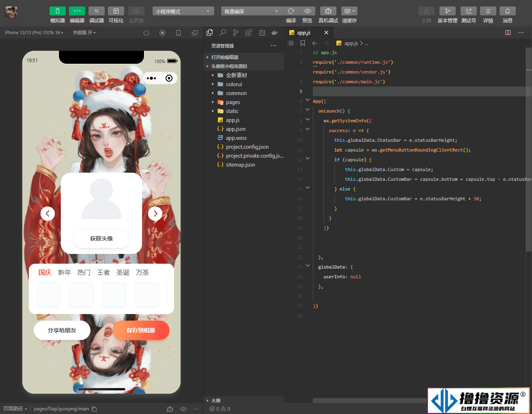Navigate back in editor history
Screen dimensions: 532x414
click(315, 43)
